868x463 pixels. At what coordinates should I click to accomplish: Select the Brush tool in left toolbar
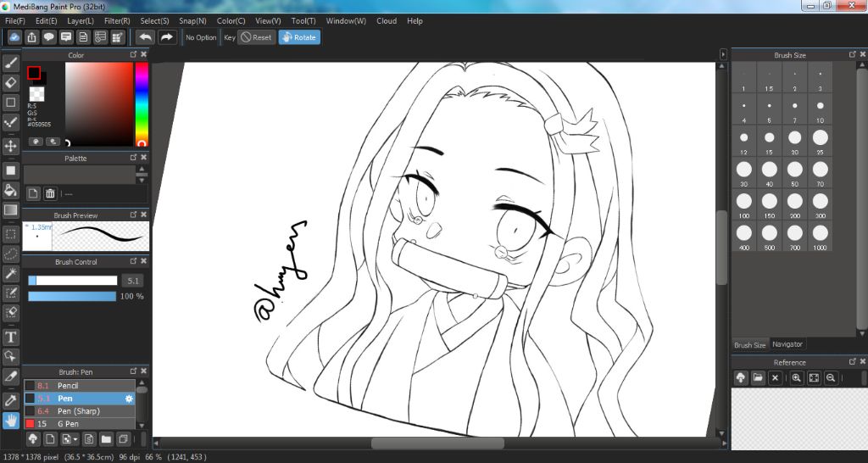10,63
